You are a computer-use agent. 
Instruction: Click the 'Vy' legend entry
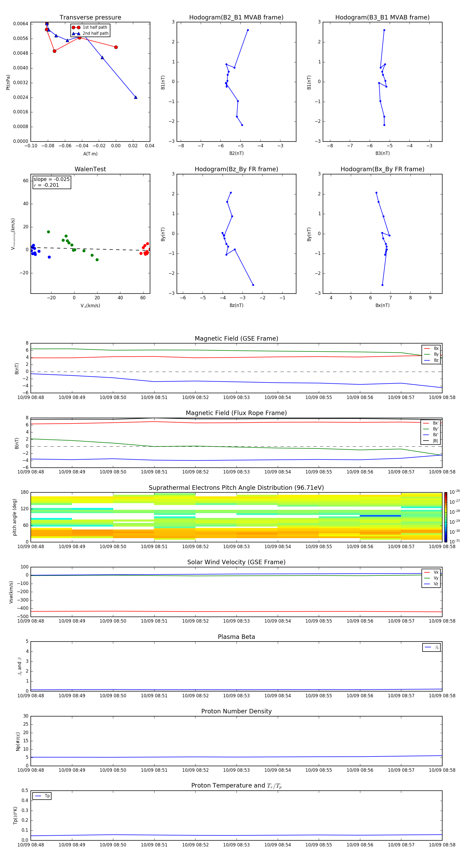[431, 578]
